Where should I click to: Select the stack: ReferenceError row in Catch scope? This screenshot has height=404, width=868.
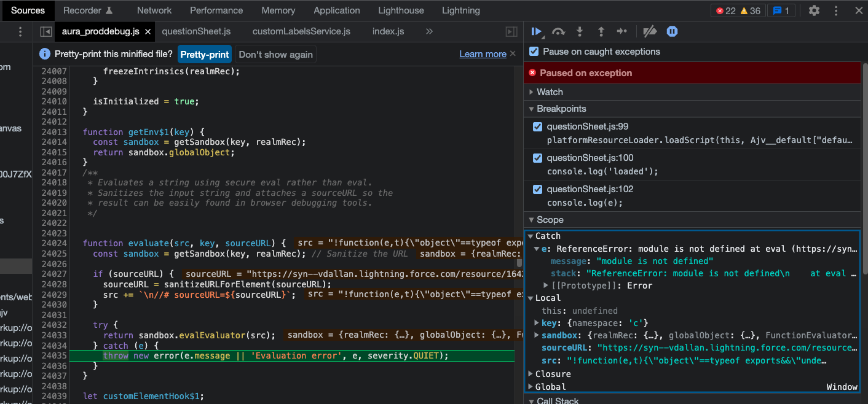pyautogui.click(x=704, y=273)
